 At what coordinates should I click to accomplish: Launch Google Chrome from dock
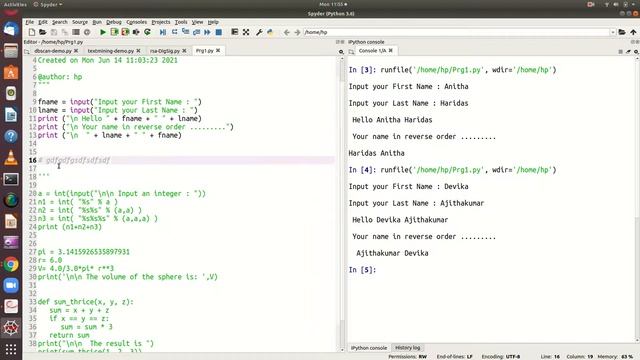[x=11, y=264]
